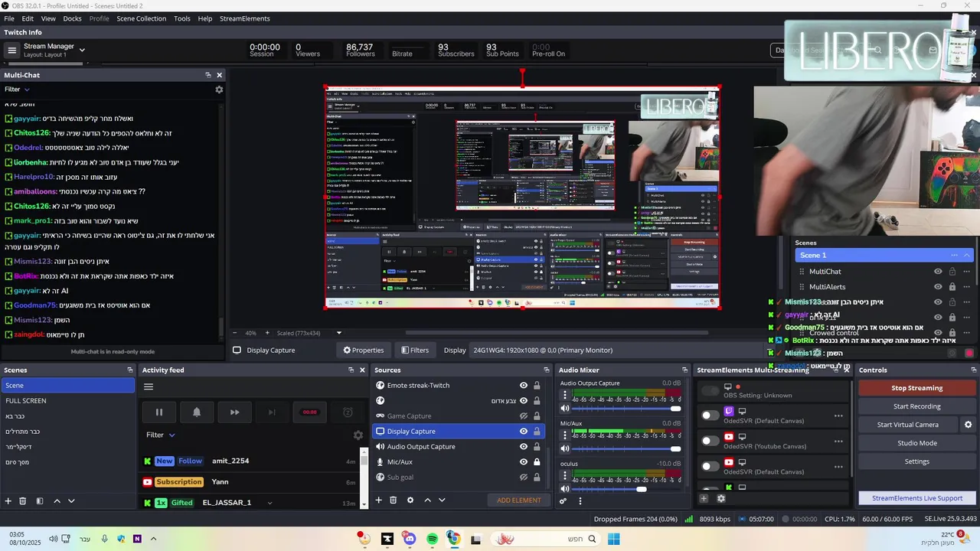Add a multi-streaming output with plus icon

tap(704, 498)
